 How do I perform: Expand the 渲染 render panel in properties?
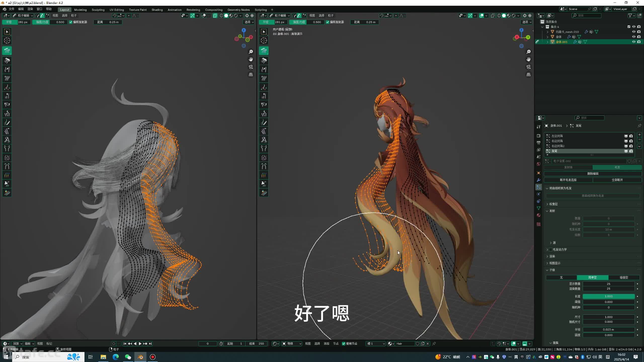coord(552,256)
